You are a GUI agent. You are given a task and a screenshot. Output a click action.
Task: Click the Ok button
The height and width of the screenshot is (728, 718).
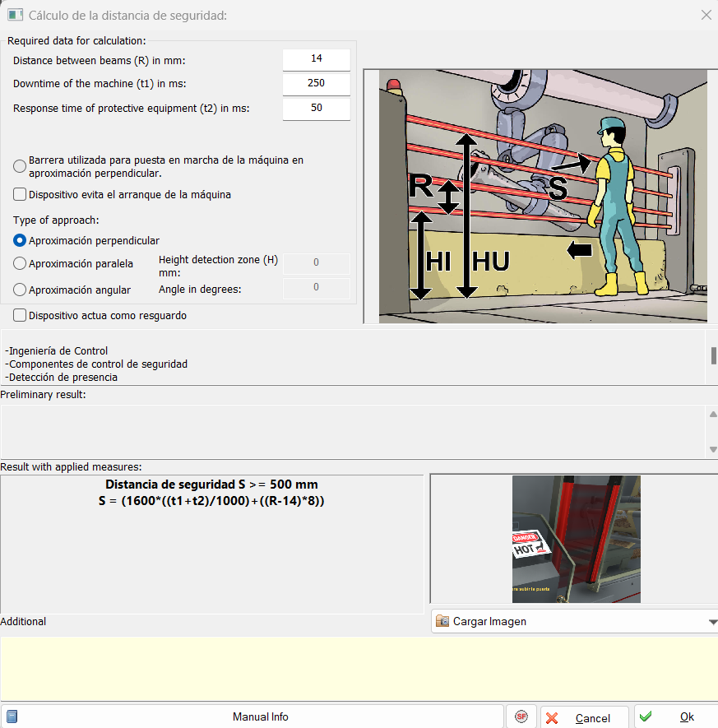tap(676, 716)
